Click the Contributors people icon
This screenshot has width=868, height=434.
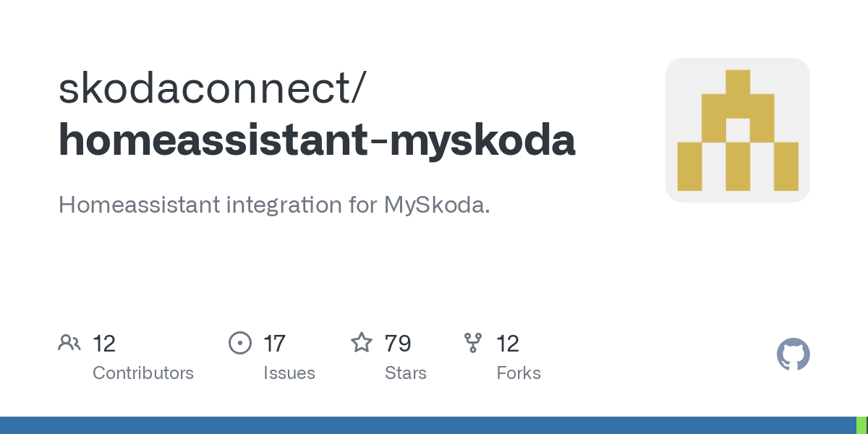[69, 343]
